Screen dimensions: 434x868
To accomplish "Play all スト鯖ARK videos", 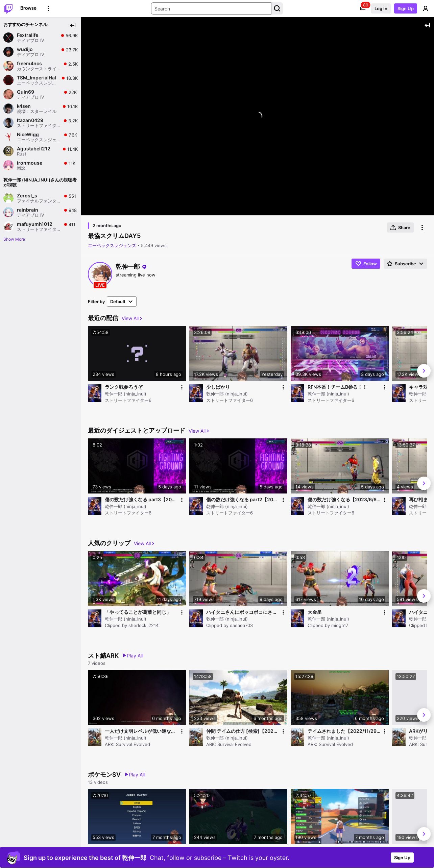I will (x=133, y=656).
